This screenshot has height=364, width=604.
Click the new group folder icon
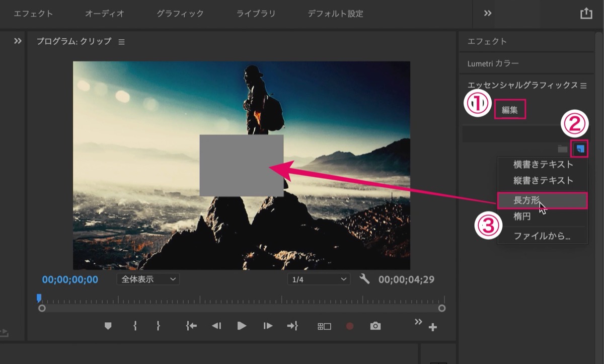point(563,149)
